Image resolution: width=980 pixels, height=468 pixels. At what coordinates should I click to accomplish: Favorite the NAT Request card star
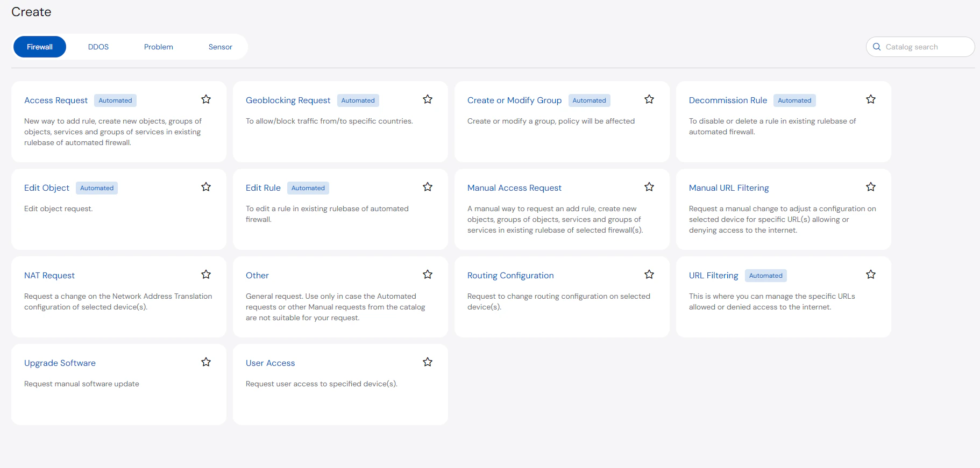[x=206, y=275]
